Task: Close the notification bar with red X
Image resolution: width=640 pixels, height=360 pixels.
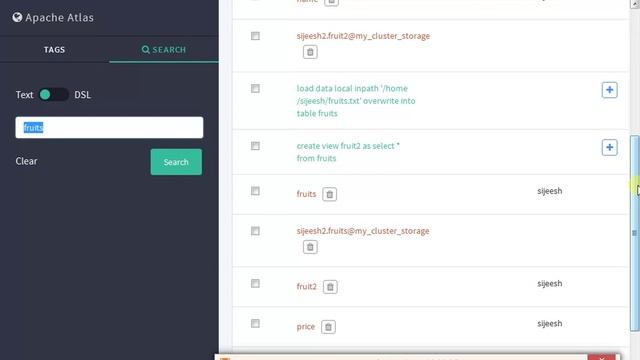Action: 602,358
